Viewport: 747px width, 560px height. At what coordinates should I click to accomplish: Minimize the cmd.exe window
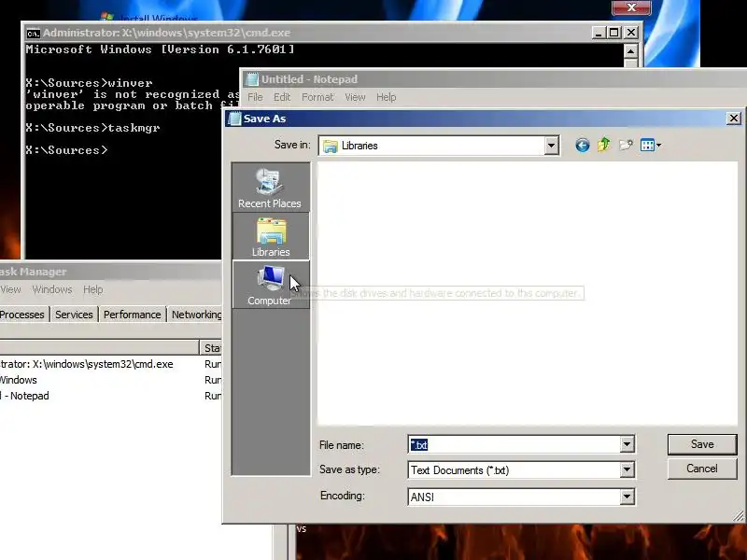tap(599, 33)
